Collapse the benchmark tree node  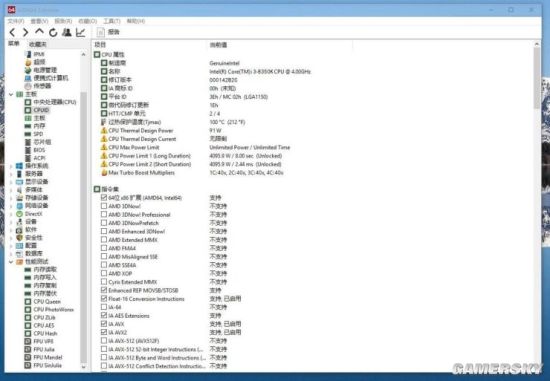pyautogui.click(x=11, y=261)
